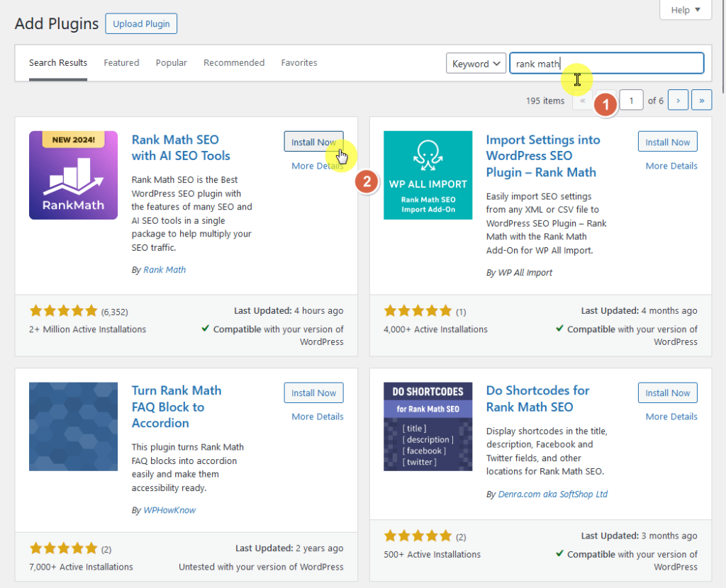Image resolution: width=726 pixels, height=588 pixels.
Task: Click the 195 items count text
Action: pos(545,101)
